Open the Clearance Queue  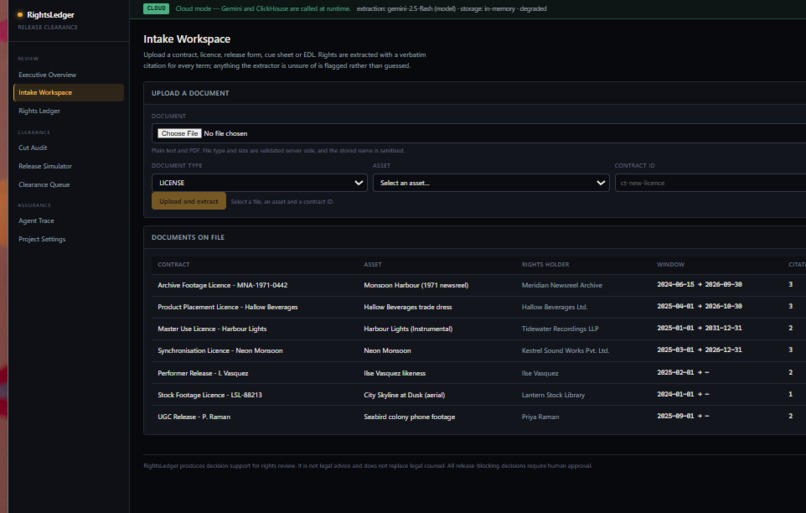44,185
